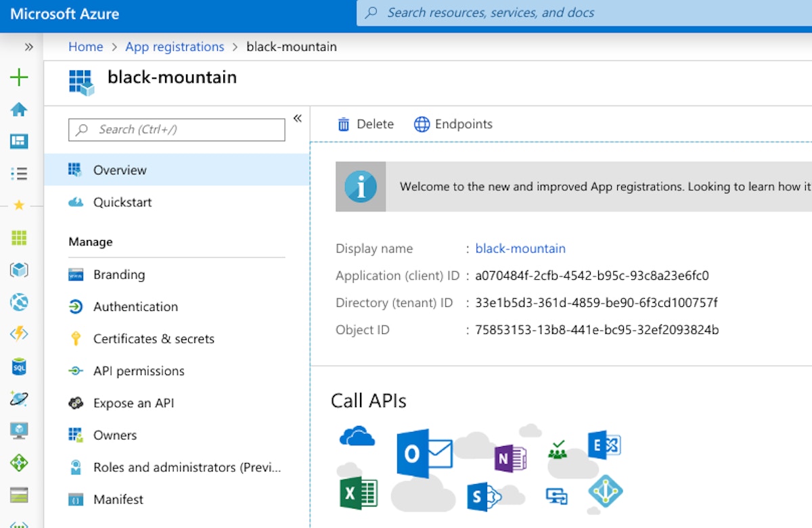Open the Home icon in left sidebar
Viewport: 812px width, 528px height.
[x=19, y=110]
